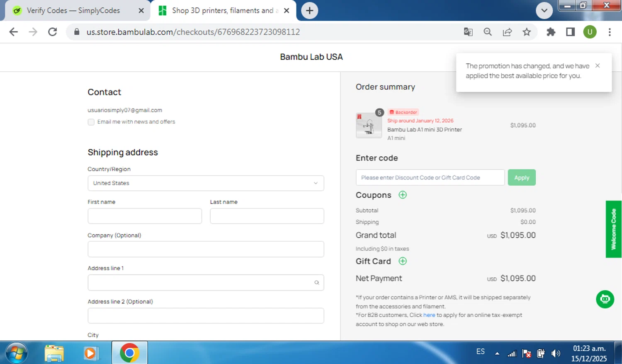This screenshot has height=364, width=622.
Task: Reload the Bambu Lab checkout page
Action: 52,32
